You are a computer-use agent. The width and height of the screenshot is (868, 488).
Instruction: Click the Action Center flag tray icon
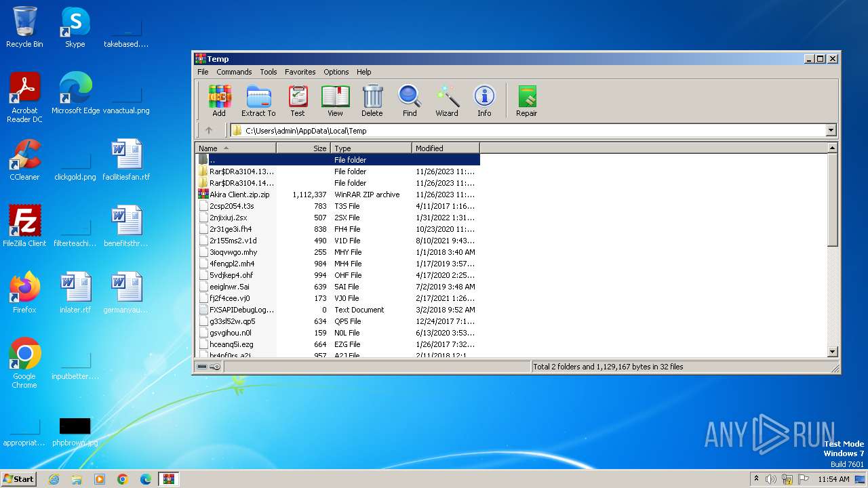click(x=804, y=479)
